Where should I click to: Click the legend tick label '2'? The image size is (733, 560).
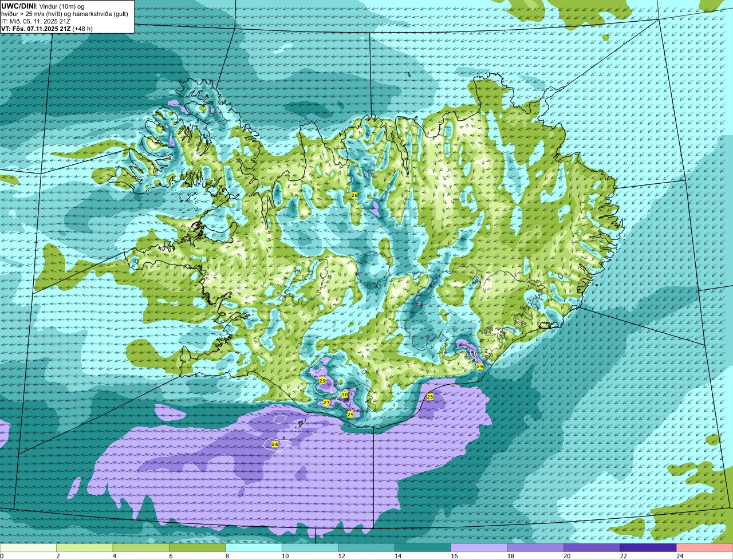point(58,556)
